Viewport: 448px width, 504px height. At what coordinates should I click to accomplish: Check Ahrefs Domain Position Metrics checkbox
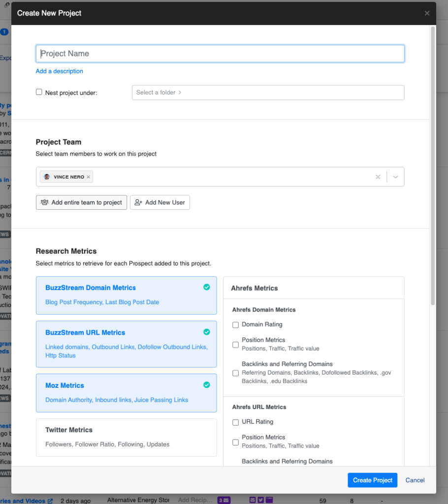coord(235,345)
